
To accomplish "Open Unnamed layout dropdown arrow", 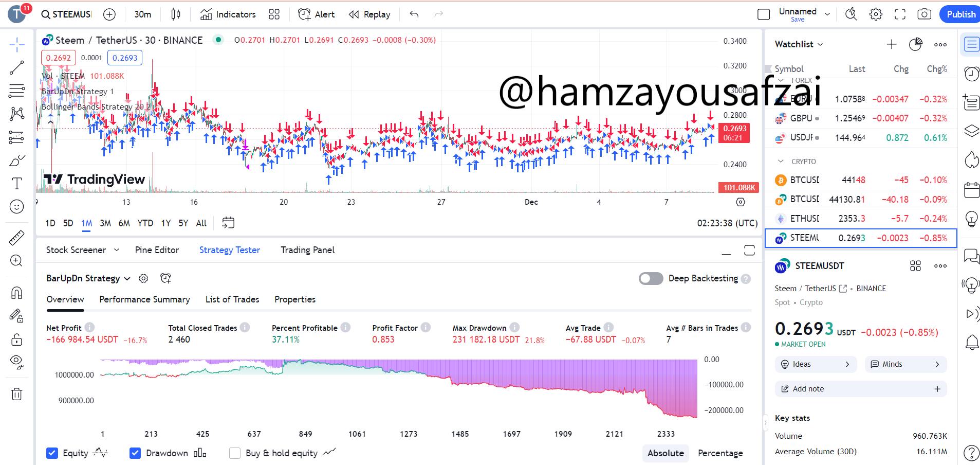I will coord(827,14).
